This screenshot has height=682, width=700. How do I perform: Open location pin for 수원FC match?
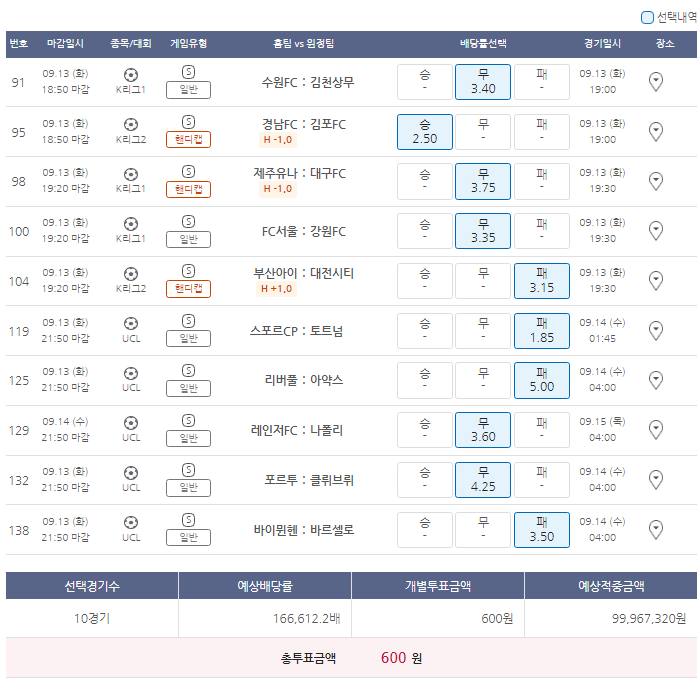(x=656, y=82)
